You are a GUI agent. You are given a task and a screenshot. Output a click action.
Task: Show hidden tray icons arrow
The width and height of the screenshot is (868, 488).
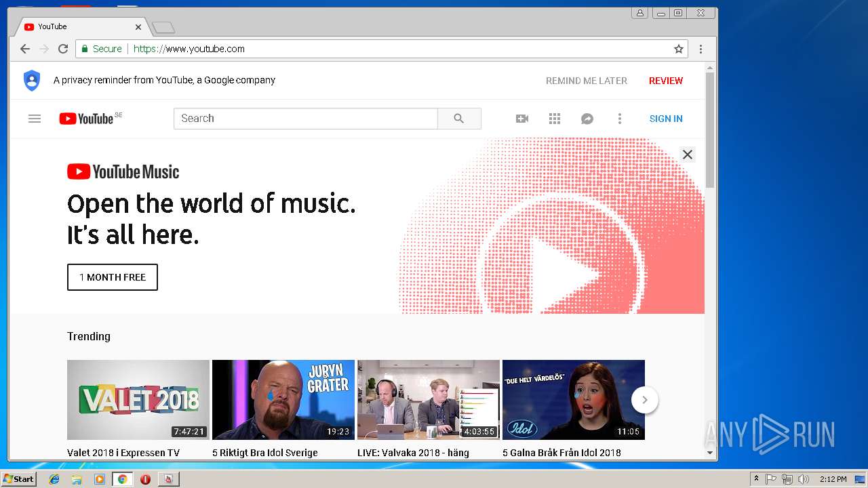756,479
